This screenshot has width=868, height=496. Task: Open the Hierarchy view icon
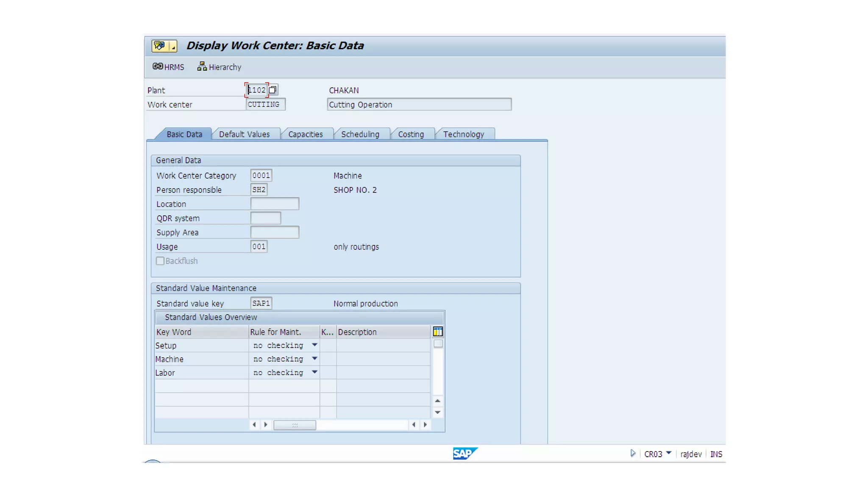point(202,67)
